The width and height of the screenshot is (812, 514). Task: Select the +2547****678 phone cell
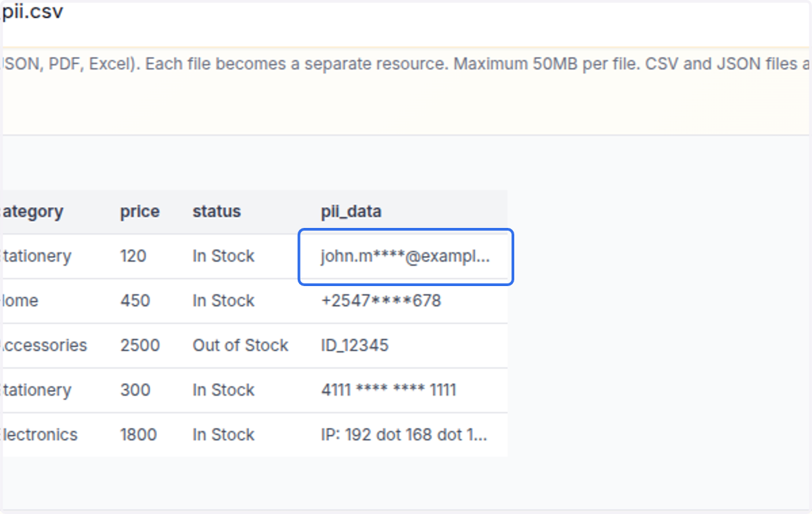(381, 301)
